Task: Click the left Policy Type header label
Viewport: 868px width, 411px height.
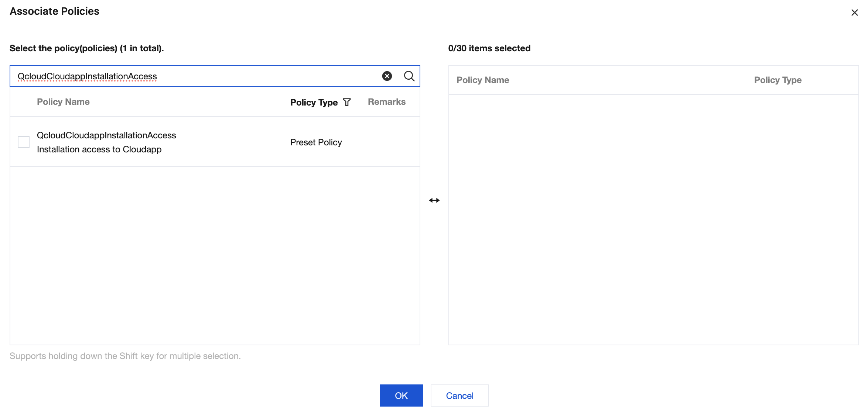Action: tap(314, 102)
